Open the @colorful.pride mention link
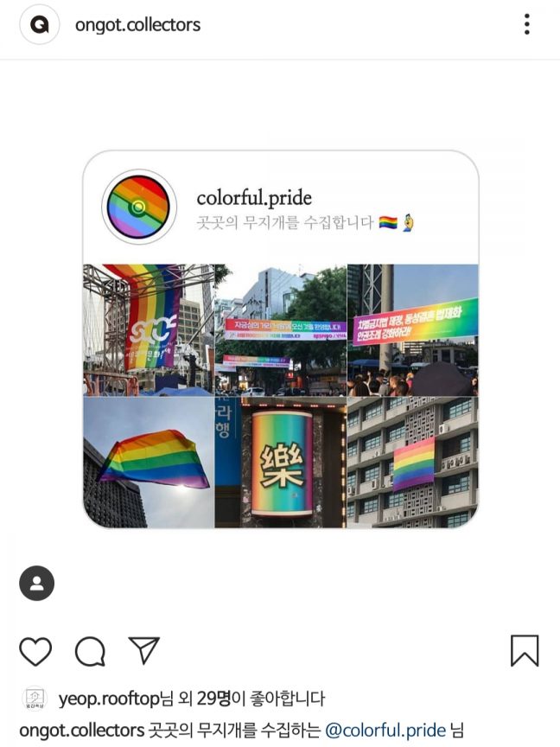Viewport: 560px width, 747px height. click(x=385, y=731)
